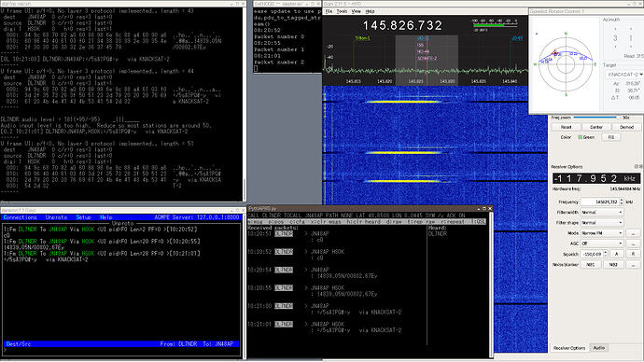
Task: Click the 145.826.732 frequency display
Action: (x=402, y=26)
